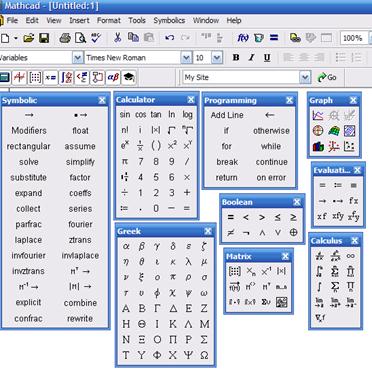Expand the style (Variables) dropdown
Image resolution: width=372 pixels, height=371 pixels.
78,58
